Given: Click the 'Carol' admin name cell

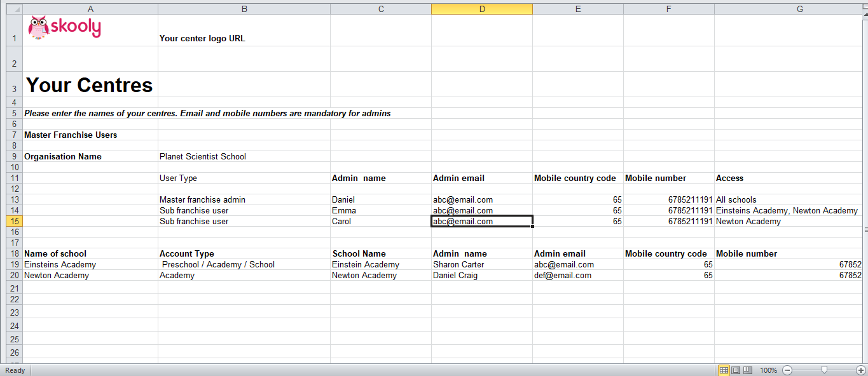Looking at the screenshot, I should tap(381, 221).
